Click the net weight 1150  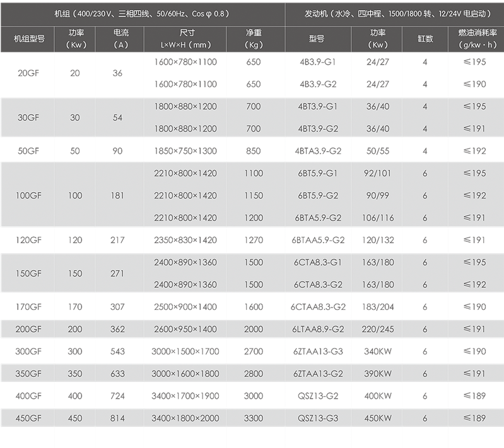click(x=254, y=195)
